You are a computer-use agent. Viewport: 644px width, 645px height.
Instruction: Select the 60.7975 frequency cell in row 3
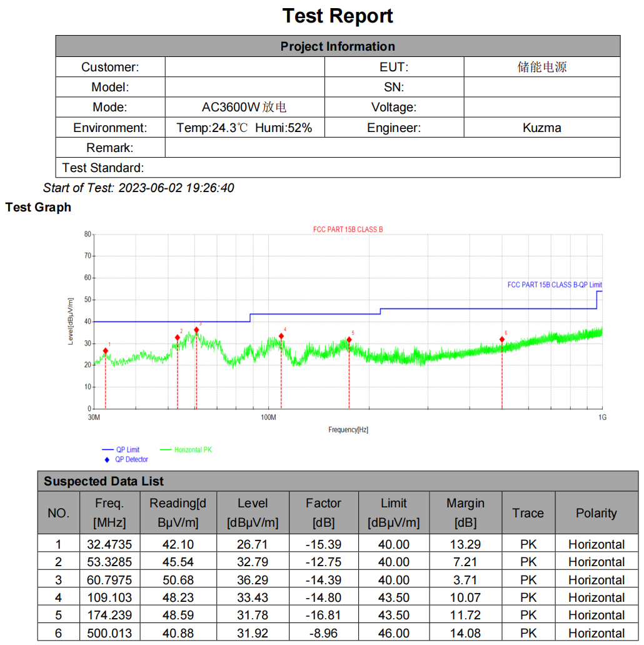pos(109,580)
